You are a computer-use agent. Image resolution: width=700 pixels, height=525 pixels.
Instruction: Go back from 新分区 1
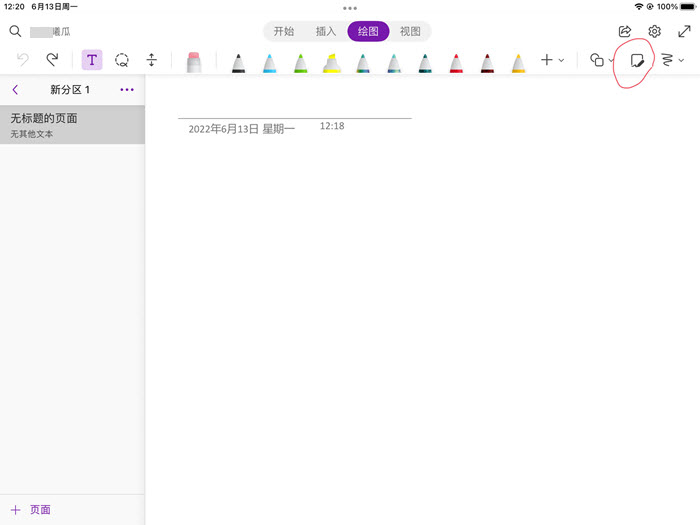(x=15, y=90)
